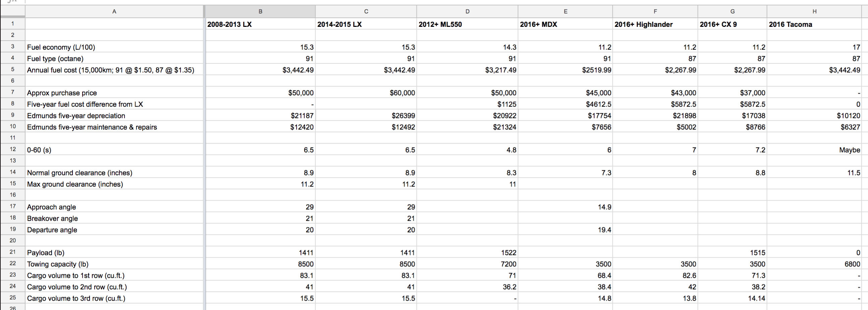This screenshot has width=868, height=310.
Task: Select the "Approach angle" label cell
Action: 114,207
